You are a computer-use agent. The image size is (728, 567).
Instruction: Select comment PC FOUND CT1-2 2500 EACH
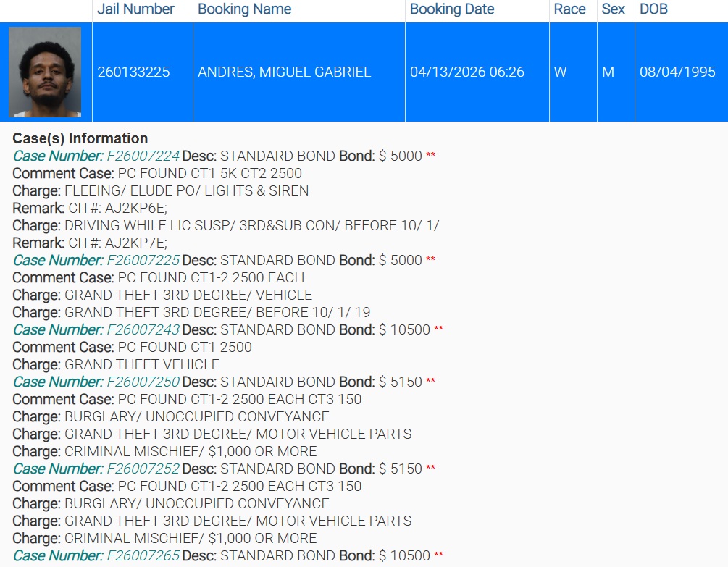212,277
